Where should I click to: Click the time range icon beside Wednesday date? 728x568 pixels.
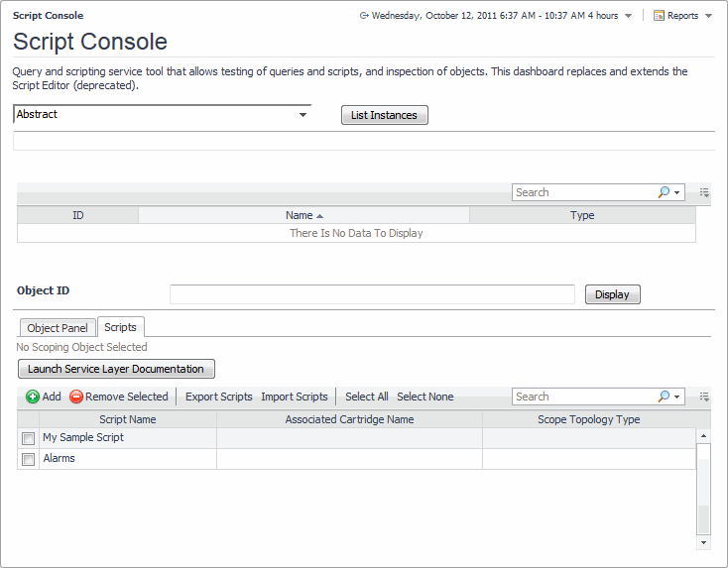[x=364, y=16]
